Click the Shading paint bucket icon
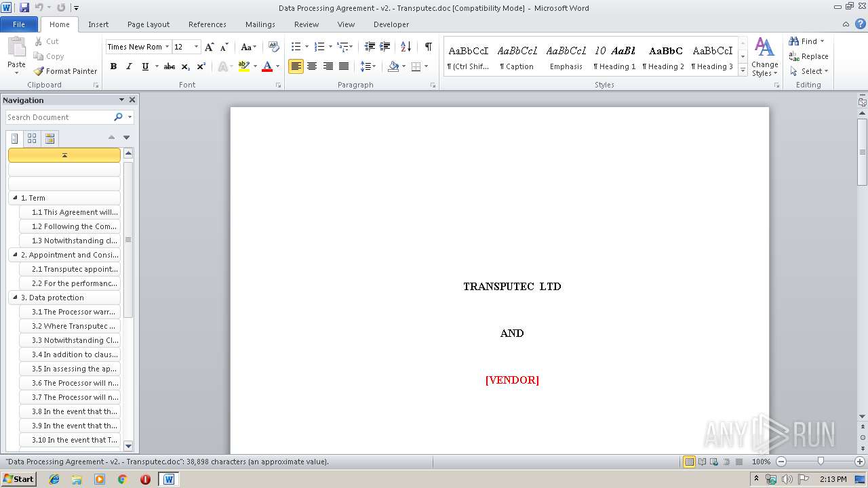 point(393,66)
